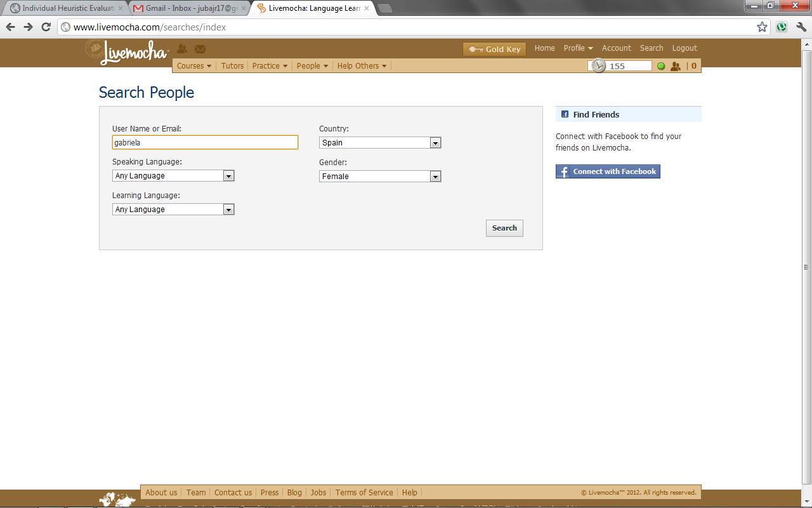
Task: Click the Facebook icon in Find Friends header
Action: pyautogui.click(x=565, y=114)
